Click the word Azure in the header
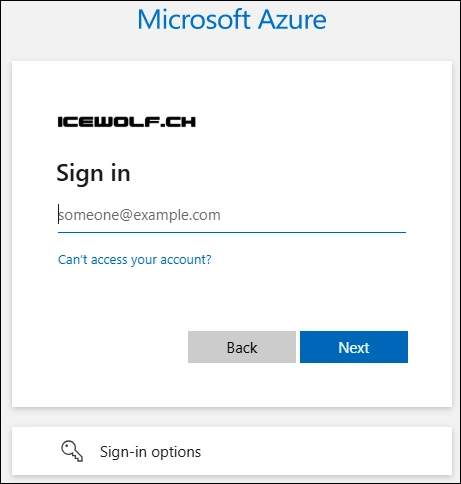Viewport: 461px width, 484px height. coord(293,19)
